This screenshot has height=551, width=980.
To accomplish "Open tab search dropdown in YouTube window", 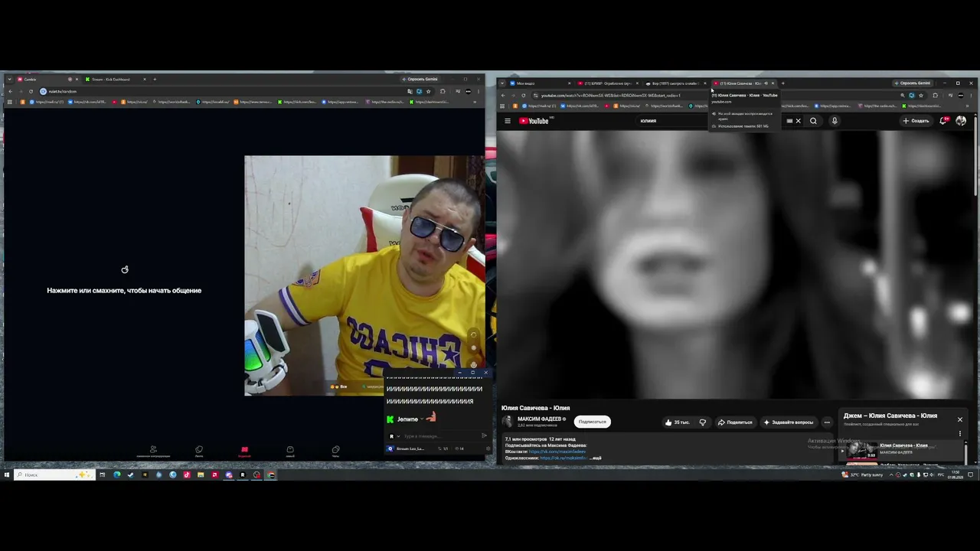I will click(x=502, y=83).
